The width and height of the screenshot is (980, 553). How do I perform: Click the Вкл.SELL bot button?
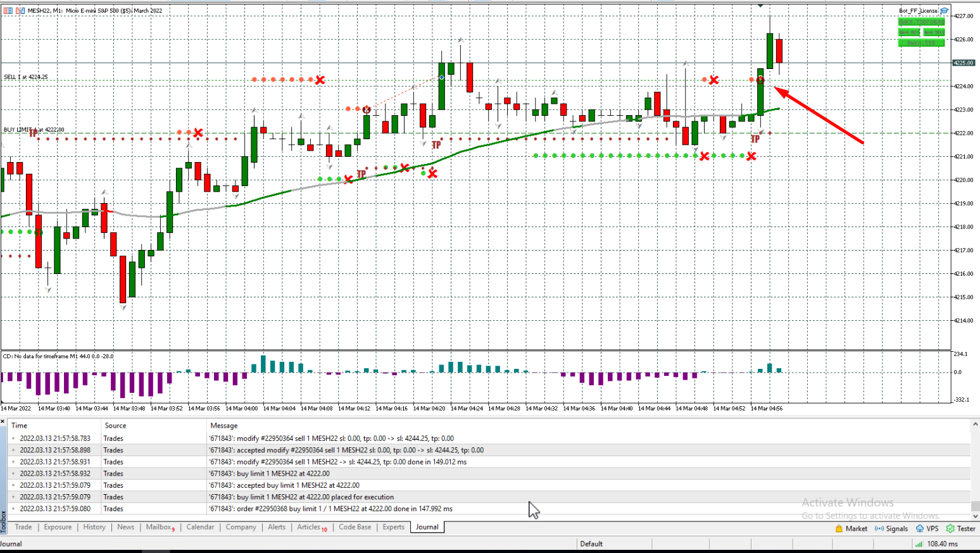click(933, 32)
